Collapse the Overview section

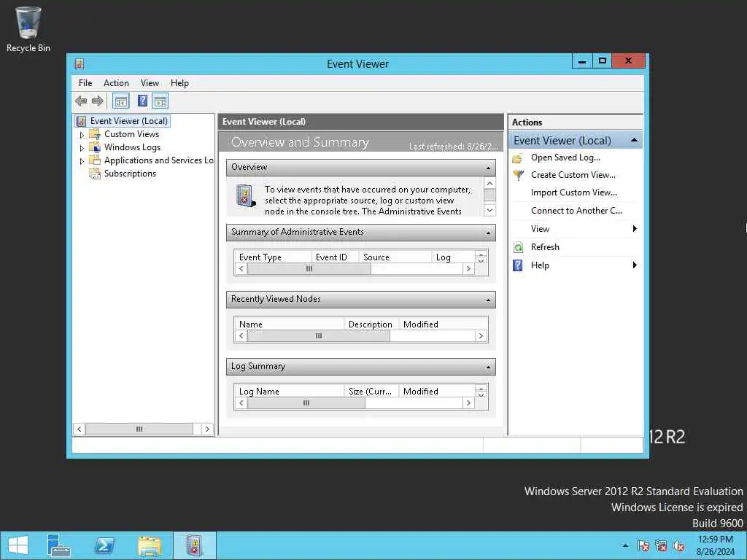(488, 168)
